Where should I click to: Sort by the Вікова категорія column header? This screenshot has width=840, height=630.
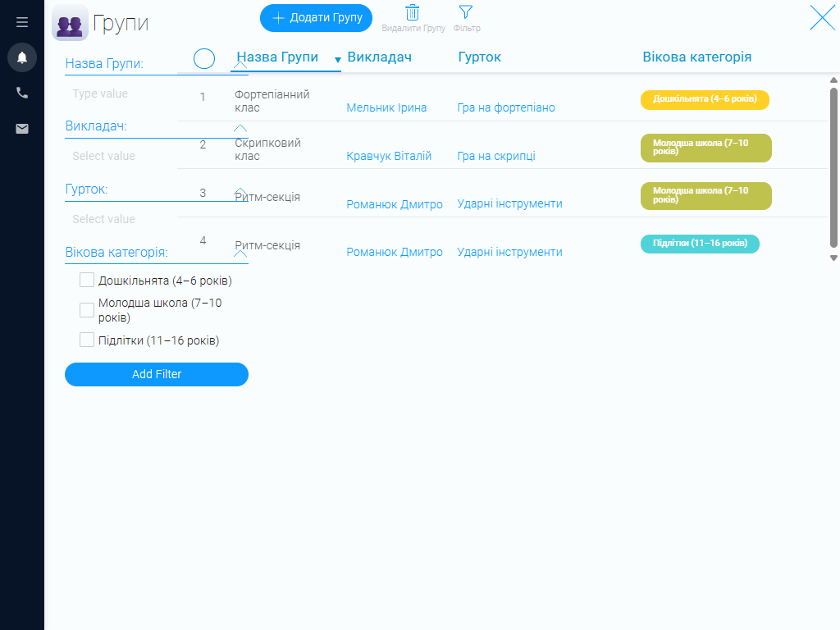pyautogui.click(x=697, y=57)
